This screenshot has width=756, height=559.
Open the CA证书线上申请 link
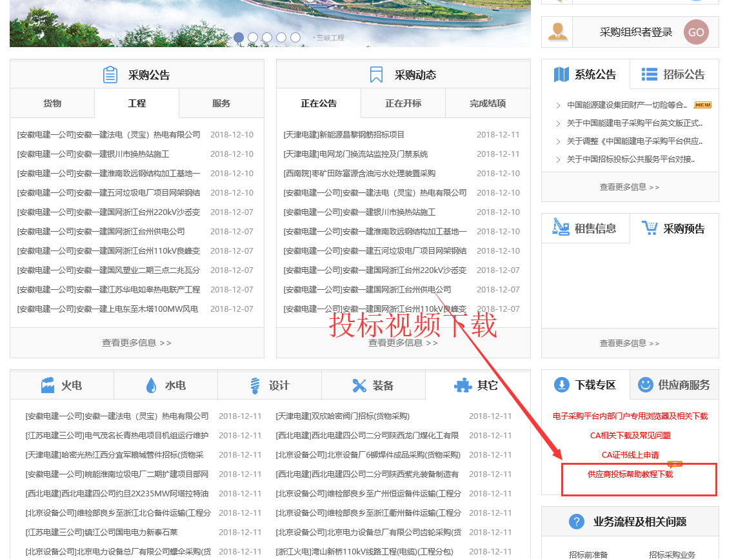(x=630, y=455)
